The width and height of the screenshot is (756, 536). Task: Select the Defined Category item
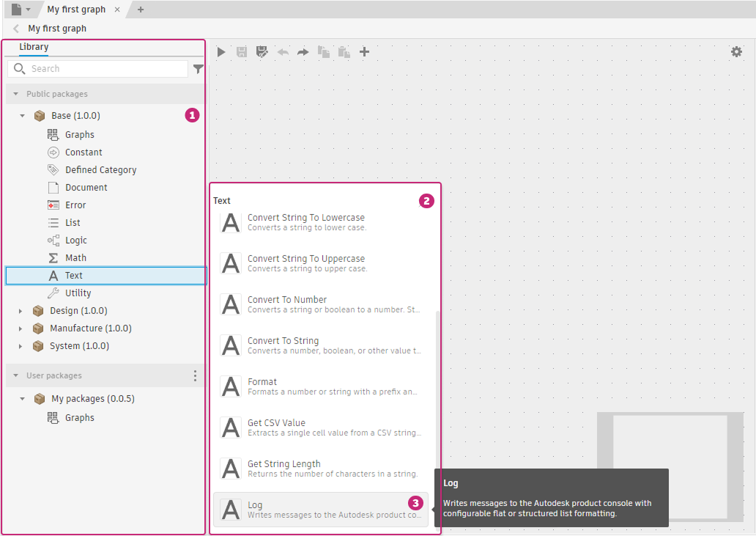(x=101, y=170)
